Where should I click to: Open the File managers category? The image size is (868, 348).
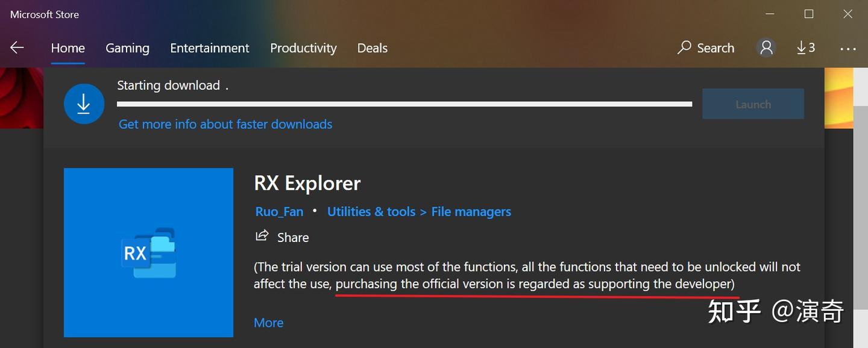coord(471,211)
